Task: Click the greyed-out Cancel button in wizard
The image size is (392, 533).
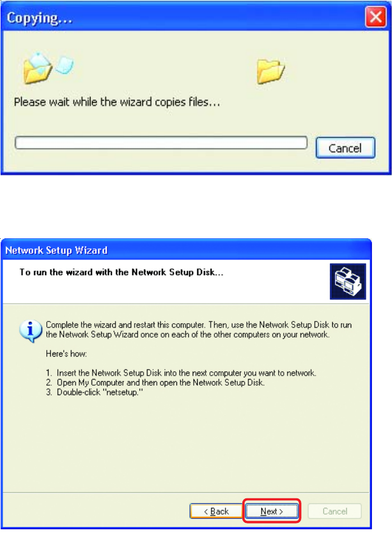Action: coord(334,511)
